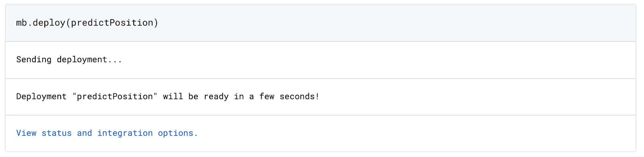Click the word 'Sending' in the output
This screenshot has height=157, width=644.
pyautogui.click(x=34, y=60)
